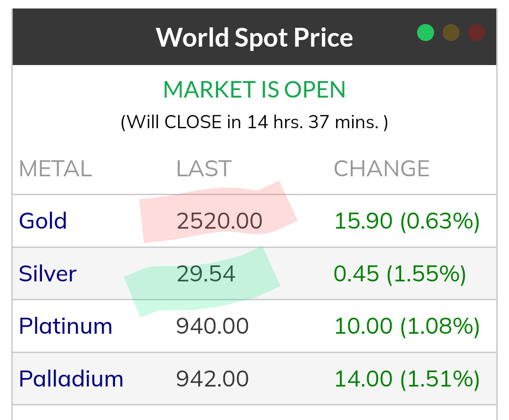
Task: Click the METAL column header
Action: coord(55,169)
